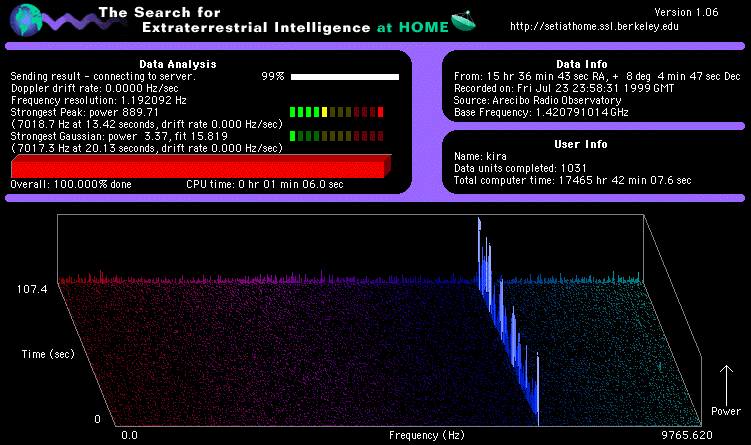Click the tall blue signal spike
Viewport: 751px width, 445px height.
pos(509,323)
